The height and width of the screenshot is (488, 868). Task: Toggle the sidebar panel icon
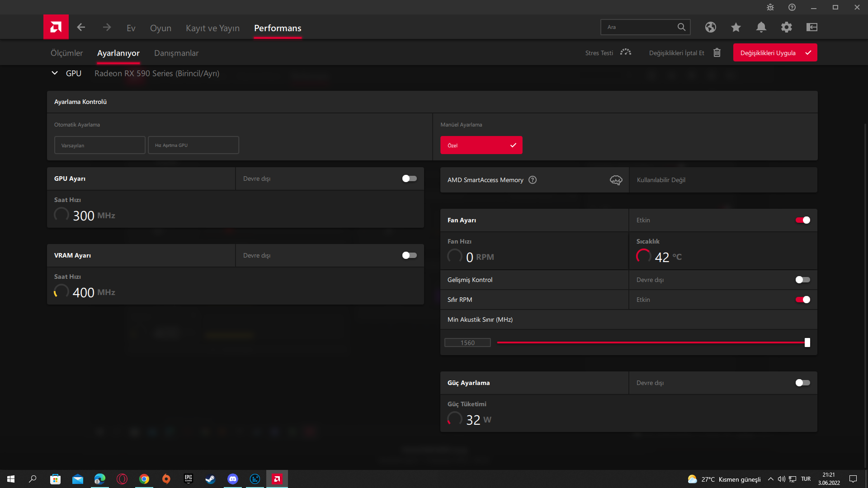point(812,27)
